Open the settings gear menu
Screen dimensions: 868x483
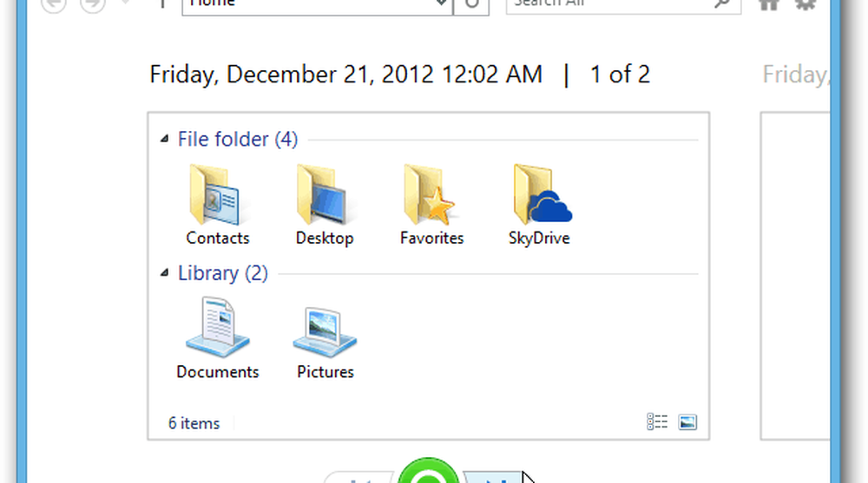(805, 4)
